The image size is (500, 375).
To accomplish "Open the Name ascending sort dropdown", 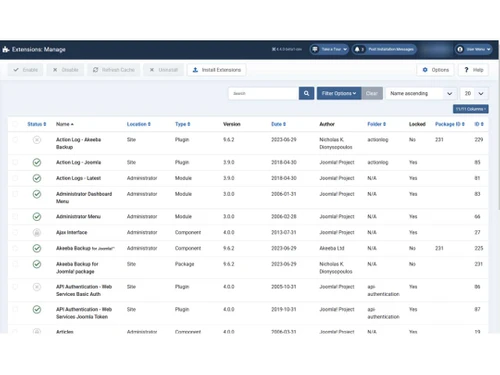I will (x=421, y=93).
